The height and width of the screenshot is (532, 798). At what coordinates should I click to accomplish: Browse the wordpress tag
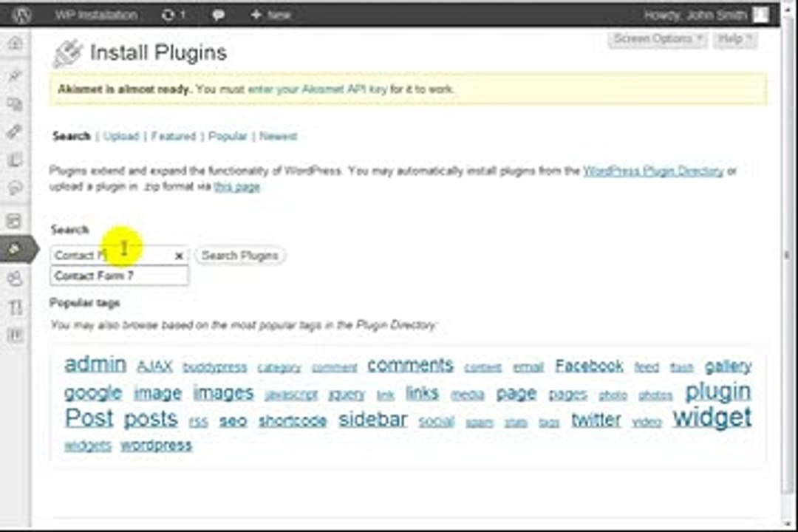point(156,445)
